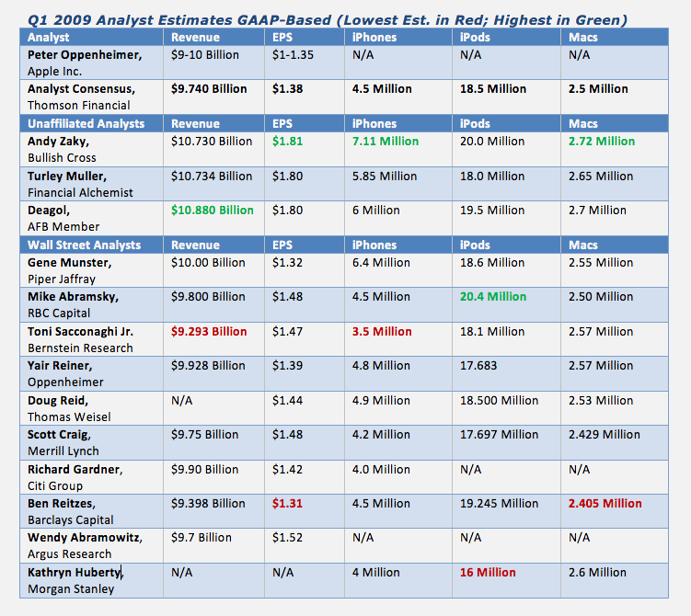Click the "5.85 Million" iPhones cell

tap(385, 177)
